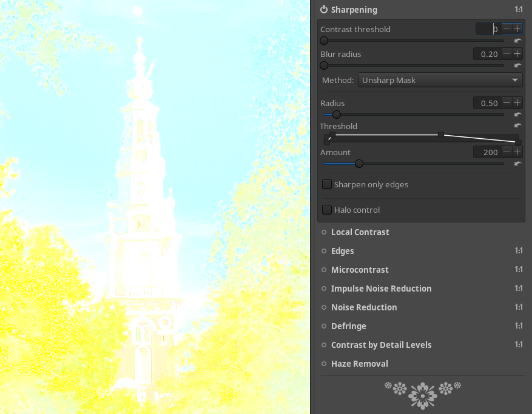Expand the Edges section

342,251
